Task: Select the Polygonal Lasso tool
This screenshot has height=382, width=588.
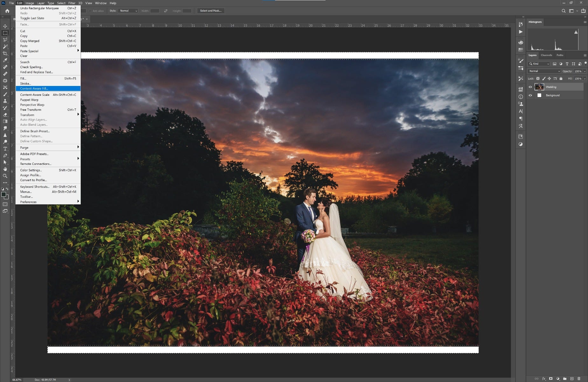Action: point(5,40)
